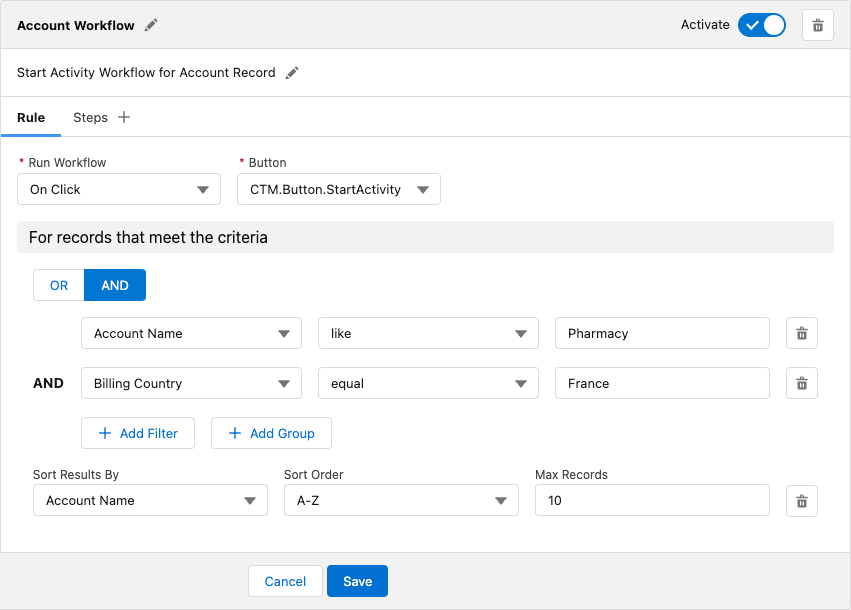Screen dimensions: 851x610
Task: Delete the Account Name filter row
Action: [x=801, y=333]
